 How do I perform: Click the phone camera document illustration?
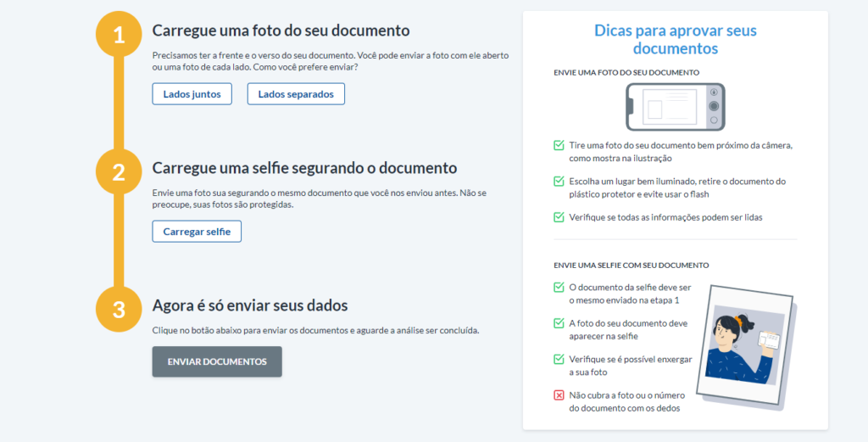pyautogui.click(x=676, y=107)
